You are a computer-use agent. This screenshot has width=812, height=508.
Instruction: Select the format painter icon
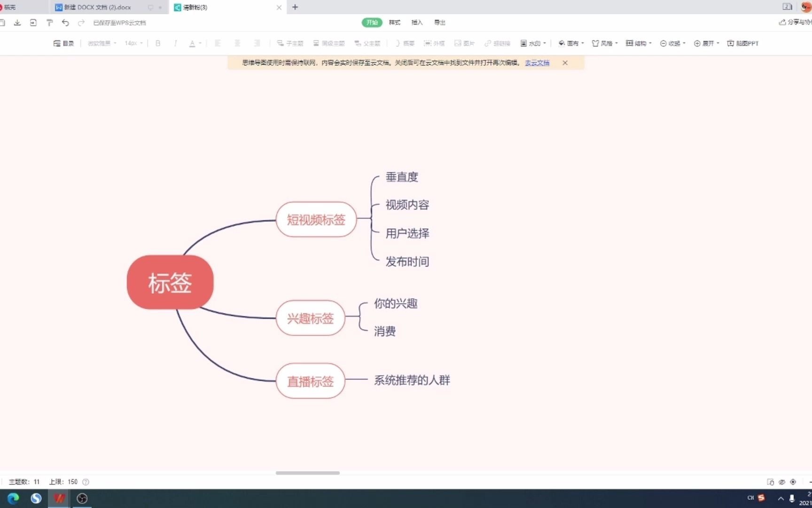pos(49,23)
